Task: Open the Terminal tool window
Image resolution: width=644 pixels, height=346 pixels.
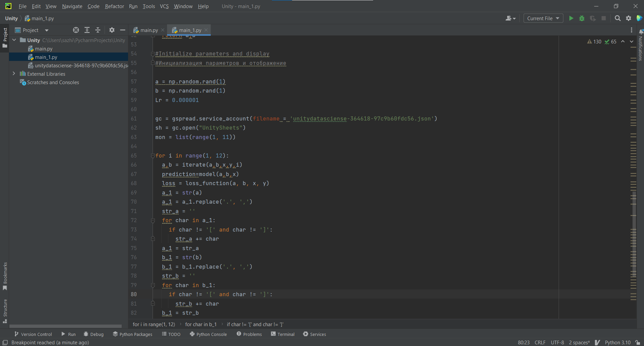Action: 283,334
